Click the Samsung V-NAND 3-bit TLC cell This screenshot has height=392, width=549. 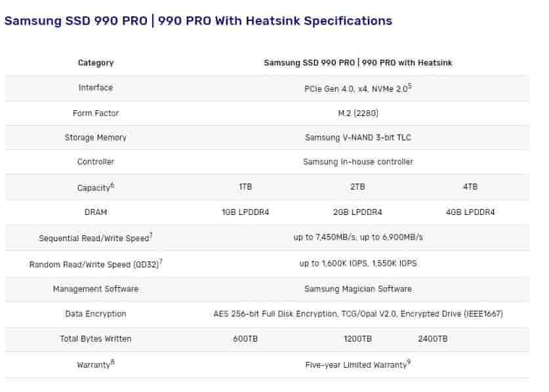[357, 138]
